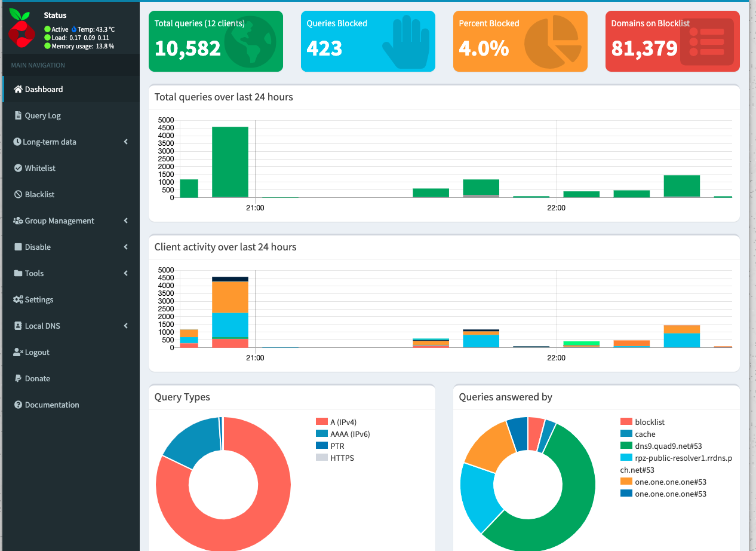Click the tallest bar in Total queries chart

click(230, 161)
